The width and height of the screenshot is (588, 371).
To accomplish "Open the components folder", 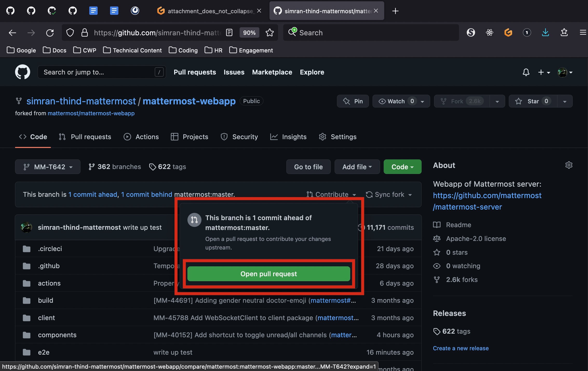I will click(x=57, y=335).
